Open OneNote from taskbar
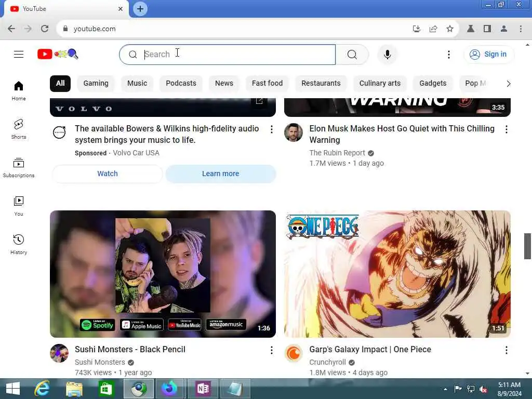The image size is (532, 399). tap(203, 389)
